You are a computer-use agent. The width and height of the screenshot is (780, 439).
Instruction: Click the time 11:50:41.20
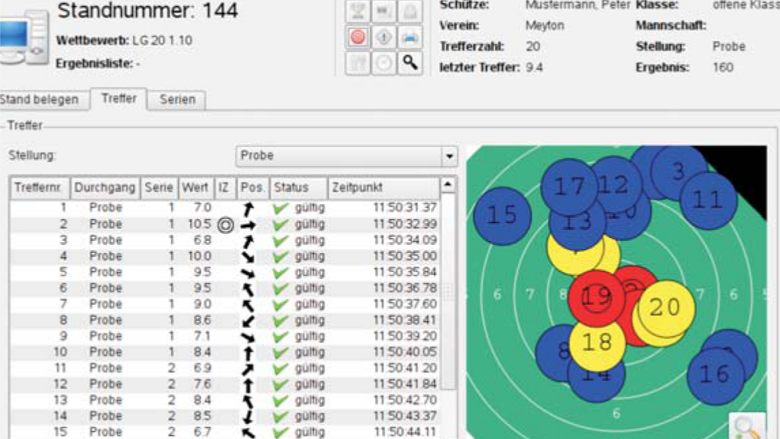point(405,368)
